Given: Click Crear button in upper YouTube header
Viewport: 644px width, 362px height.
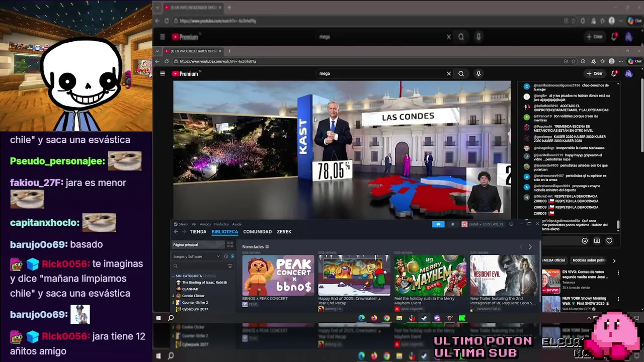Looking at the screenshot, I should point(595,37).
